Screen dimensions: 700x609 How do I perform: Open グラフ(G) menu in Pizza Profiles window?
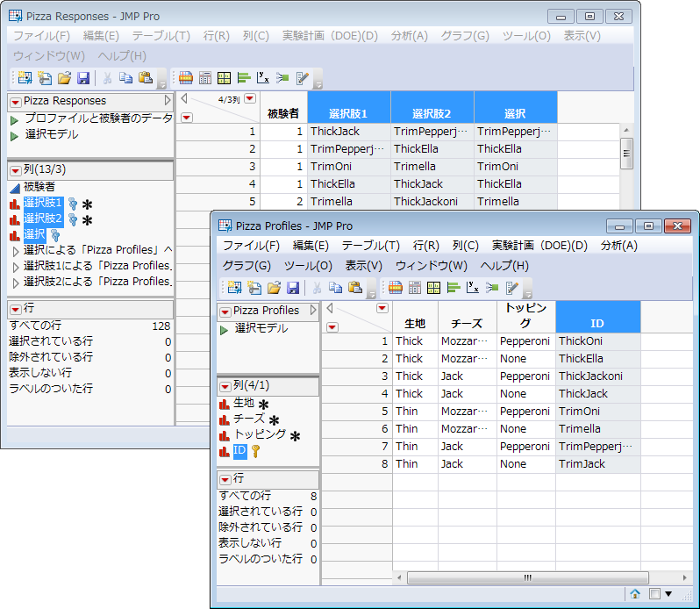[247, 266]
